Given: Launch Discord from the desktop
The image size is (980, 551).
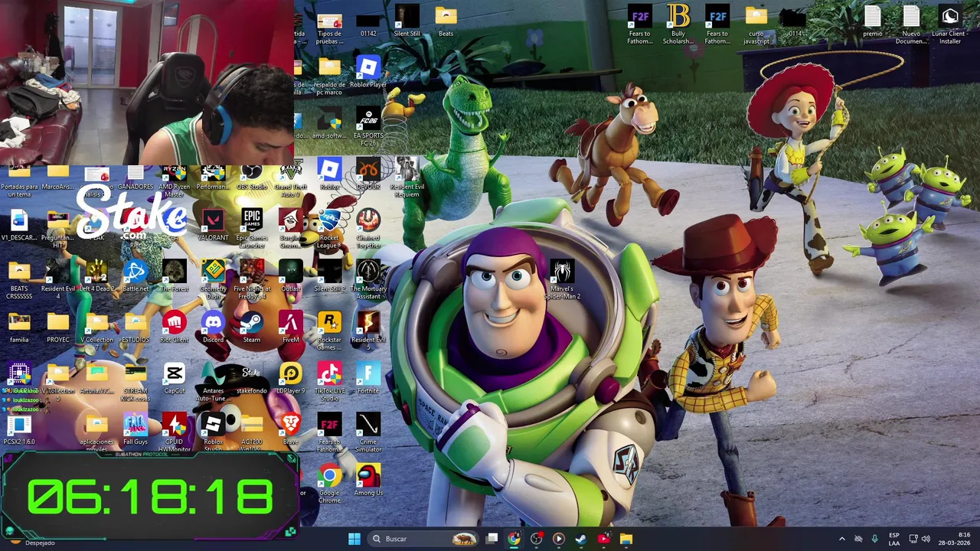Looking at the screenshot, I should [213, 328].
